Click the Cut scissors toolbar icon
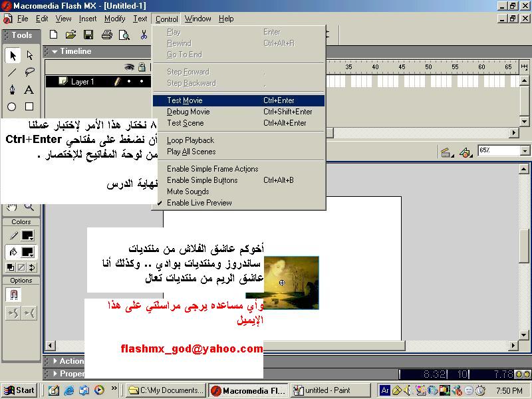 pos(144,35)
